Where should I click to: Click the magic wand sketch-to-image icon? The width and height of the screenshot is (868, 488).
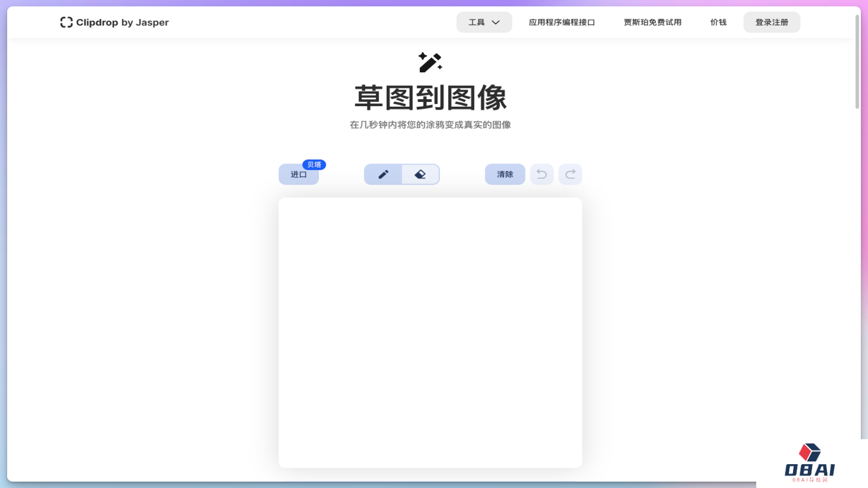(430, 61)
